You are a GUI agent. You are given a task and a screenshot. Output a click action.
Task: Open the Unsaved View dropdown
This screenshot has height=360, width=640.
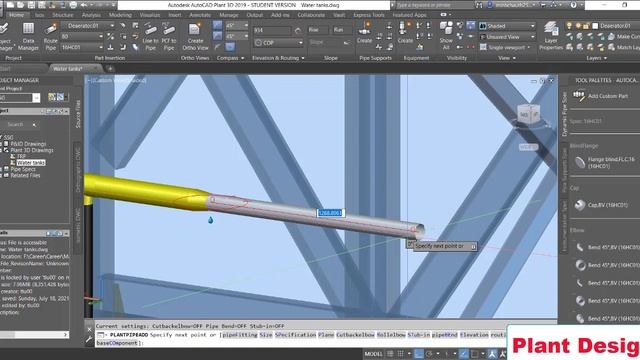point(507,37)
